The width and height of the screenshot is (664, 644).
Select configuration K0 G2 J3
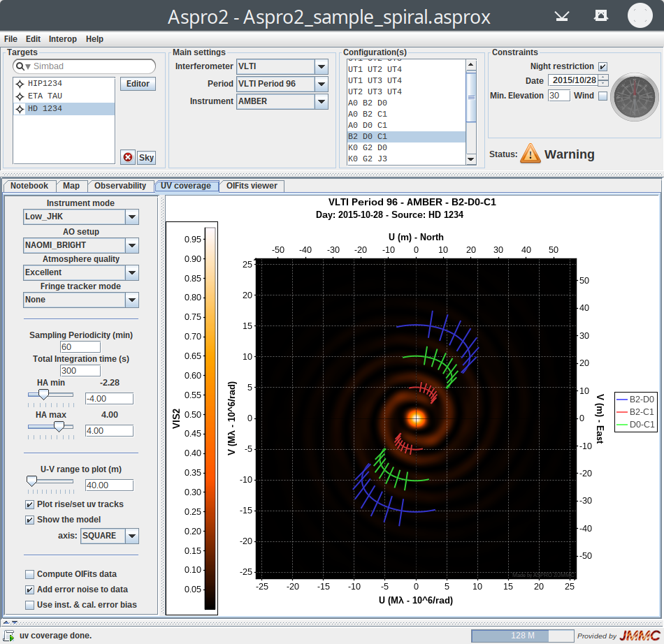tap(405, 159)
